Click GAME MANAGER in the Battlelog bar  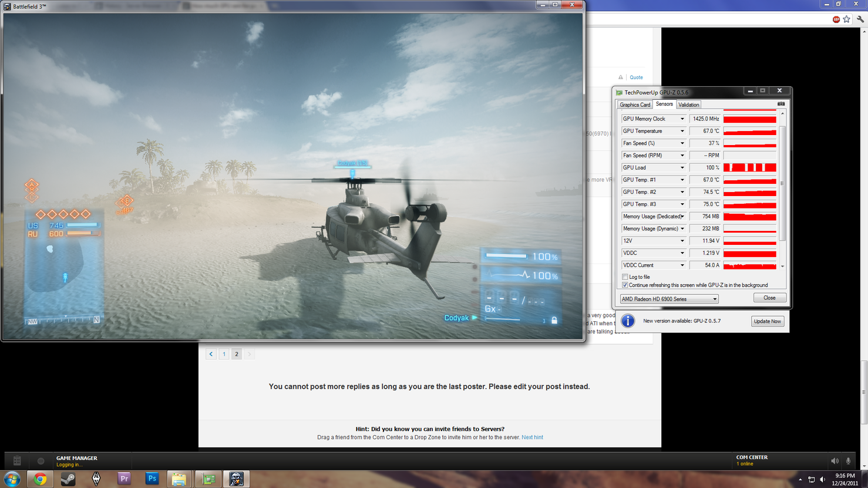pos(77,458)
